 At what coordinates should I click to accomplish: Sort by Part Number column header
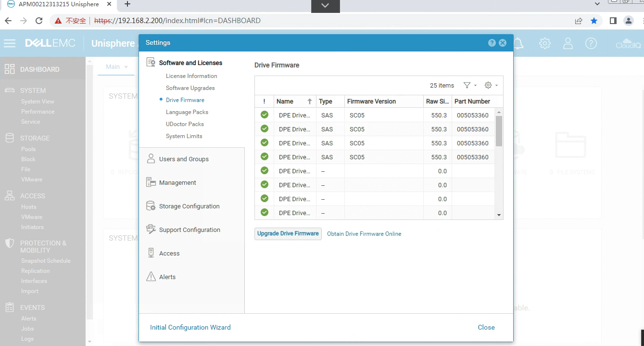coord(473,102)
